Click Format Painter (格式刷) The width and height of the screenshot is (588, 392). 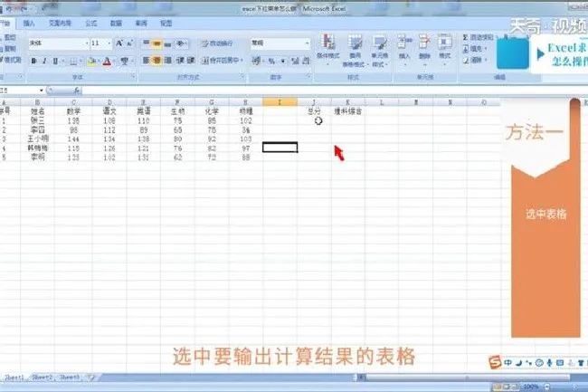point(11,59)
